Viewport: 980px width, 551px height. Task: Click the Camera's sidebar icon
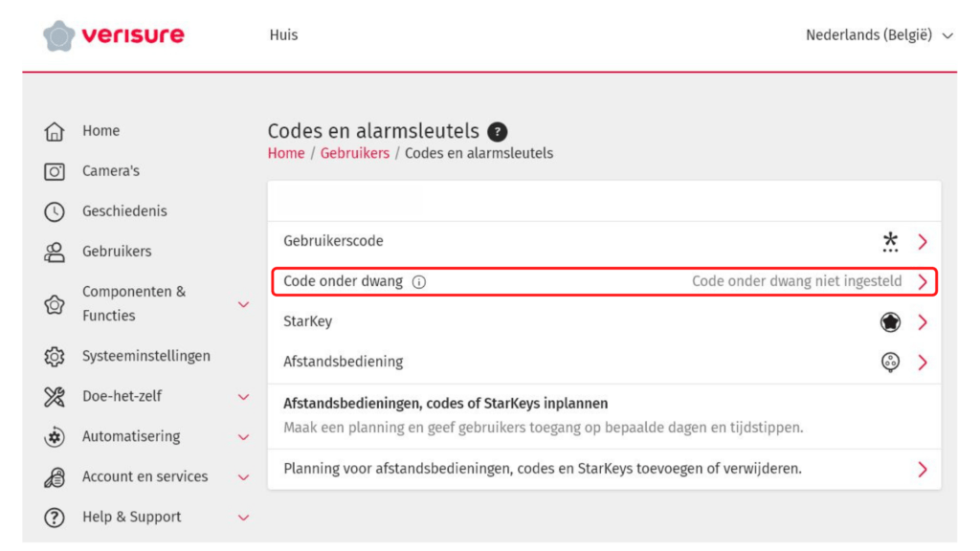tap(55, 171)
